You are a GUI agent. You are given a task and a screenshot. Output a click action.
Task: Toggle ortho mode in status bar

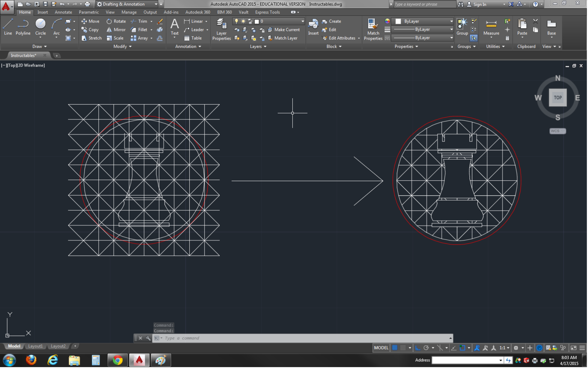(x=418, y=348)
